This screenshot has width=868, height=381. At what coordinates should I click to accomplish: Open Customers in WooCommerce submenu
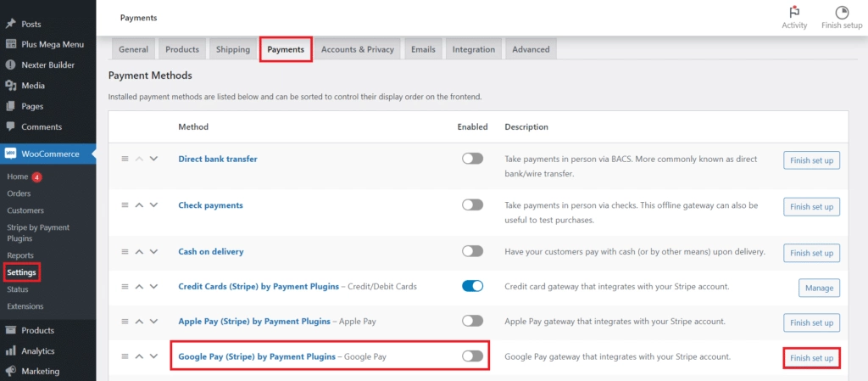25,210
